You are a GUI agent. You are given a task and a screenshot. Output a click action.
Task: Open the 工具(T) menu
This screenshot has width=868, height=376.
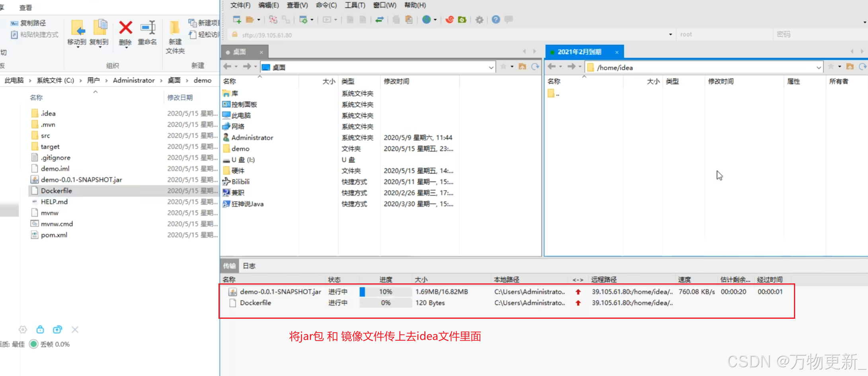point(355,5)
